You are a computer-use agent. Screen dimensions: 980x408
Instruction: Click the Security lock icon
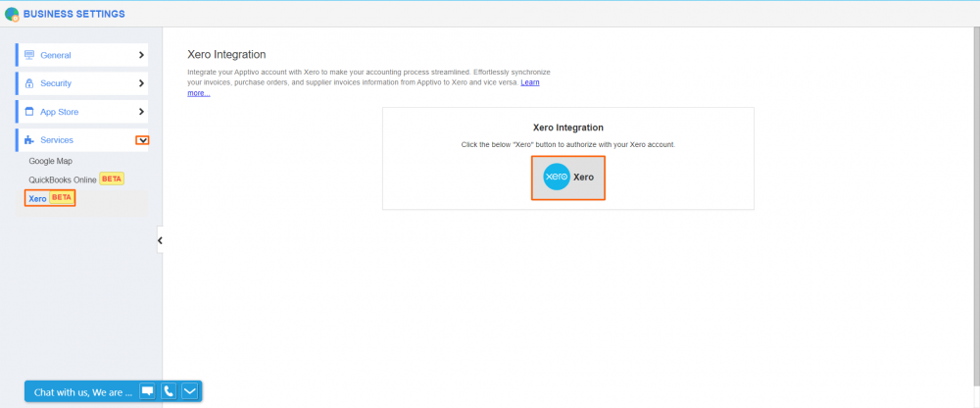(29, 83)
